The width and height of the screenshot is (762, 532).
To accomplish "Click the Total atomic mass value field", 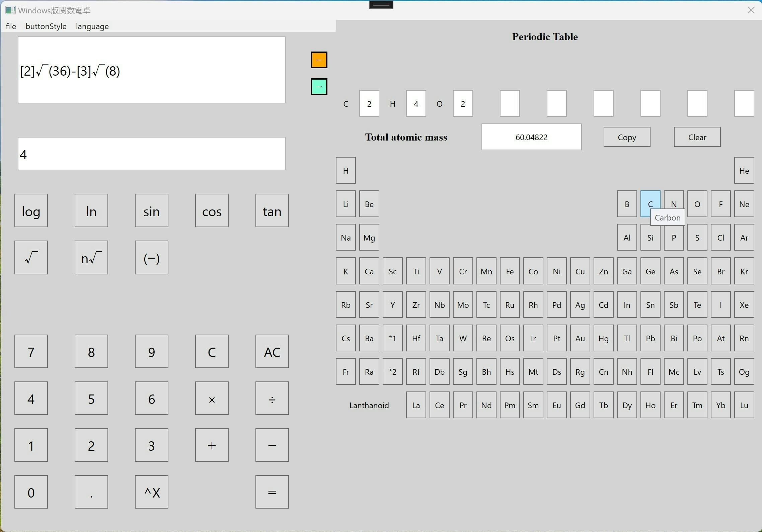I will coord(531,137).
